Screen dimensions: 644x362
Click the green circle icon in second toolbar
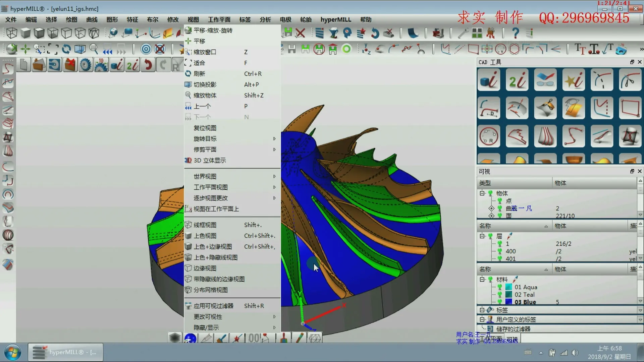[x=346, y=49]
